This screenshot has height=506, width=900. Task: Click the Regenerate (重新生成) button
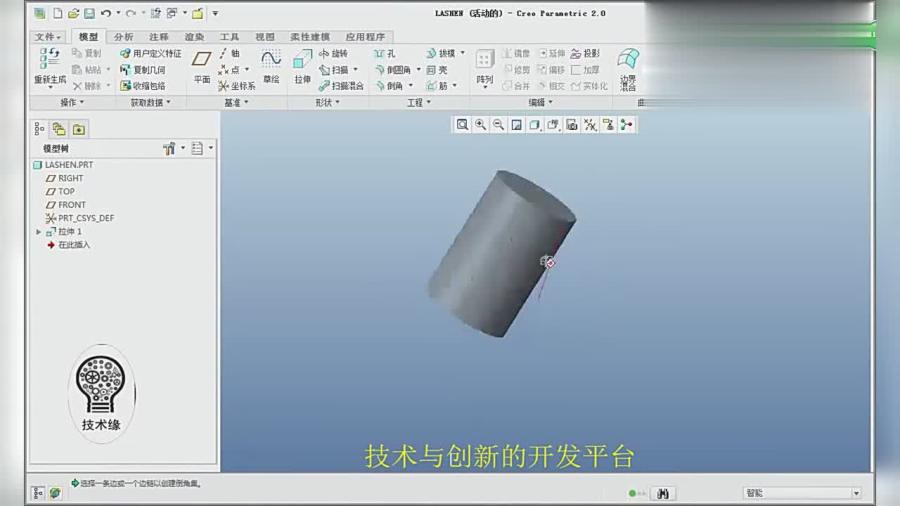pyautogui.click(x=49, y=66)
